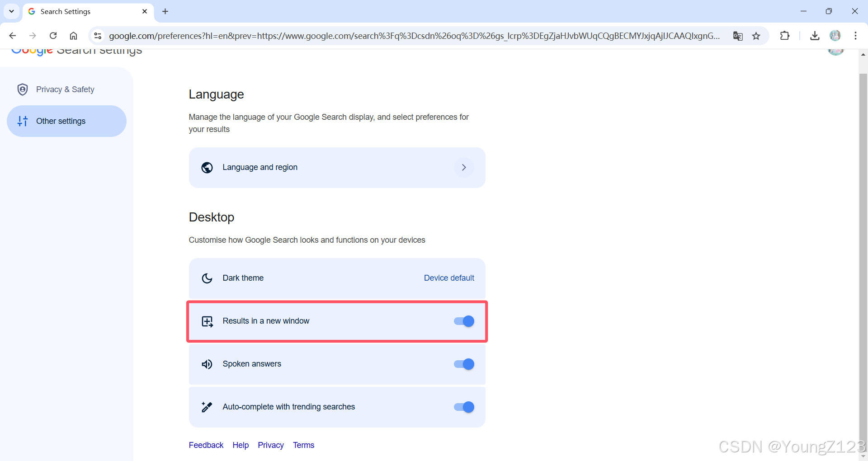Click the Desktop section heading
The image size is (868, 461).
pyautogui.click(x=212, y=217)
